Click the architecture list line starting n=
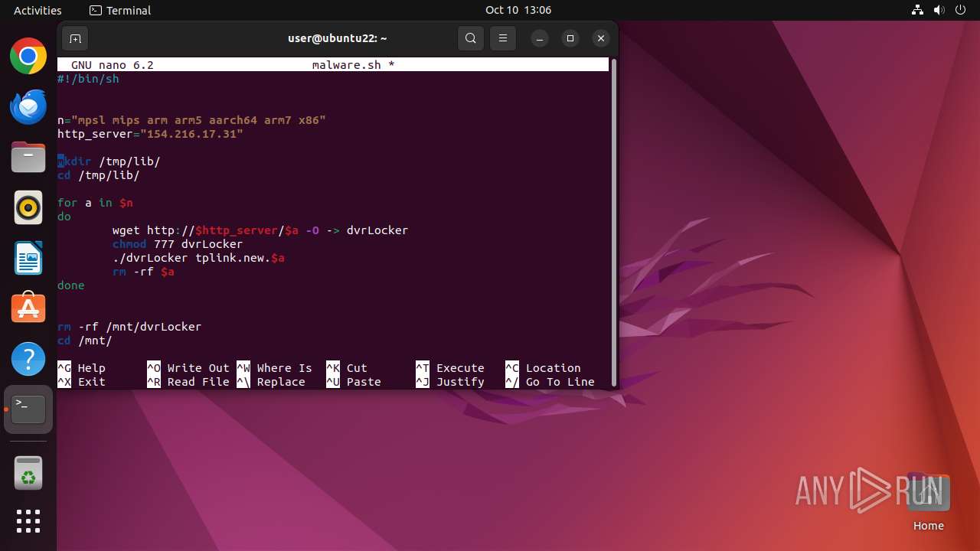The height and width of the screenshot is (551, 980). coord(191,120)
